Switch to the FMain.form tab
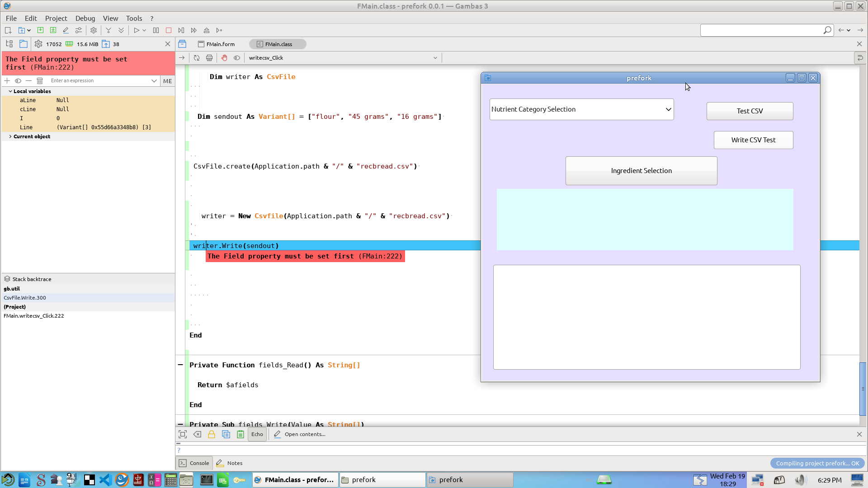This screenshot has width=868, height=488. pyautogui.click(x=217, y=44)
